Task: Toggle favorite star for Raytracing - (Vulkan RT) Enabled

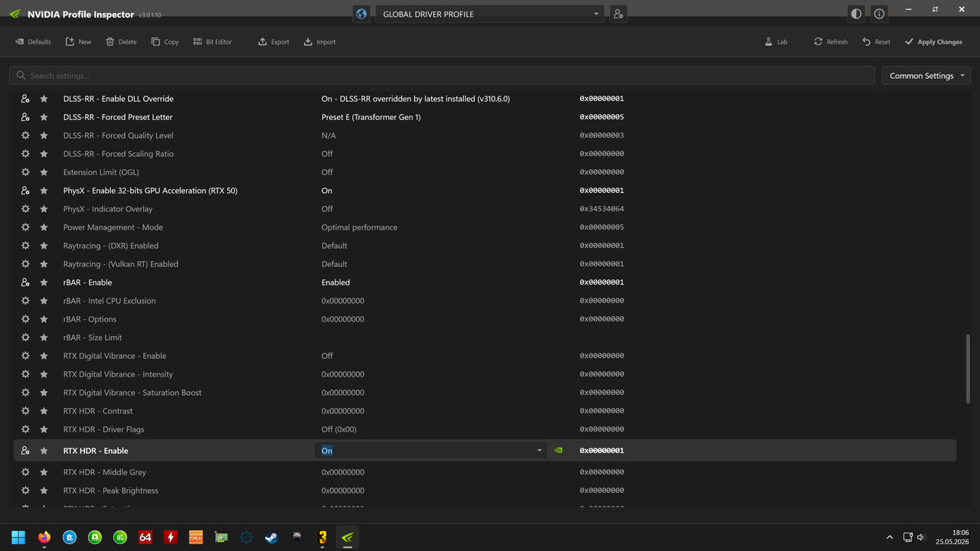Action: [x=44, y=264]
